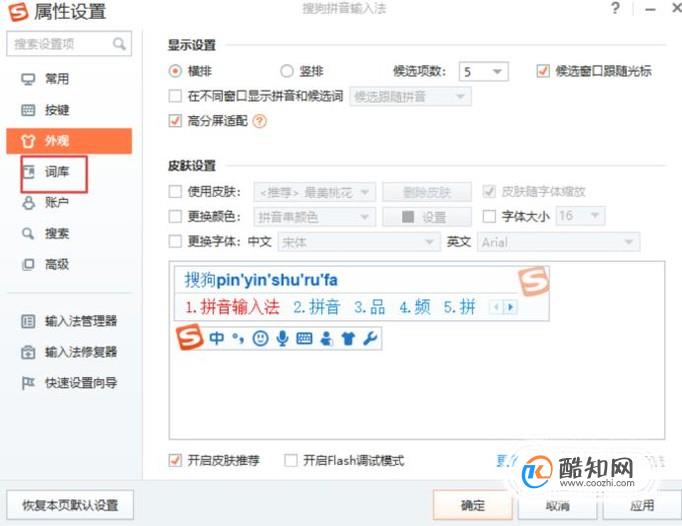Screen dimensions: 682x526
Task: Toggle 高分屏适配 checkbox
Action: (175, 121)
